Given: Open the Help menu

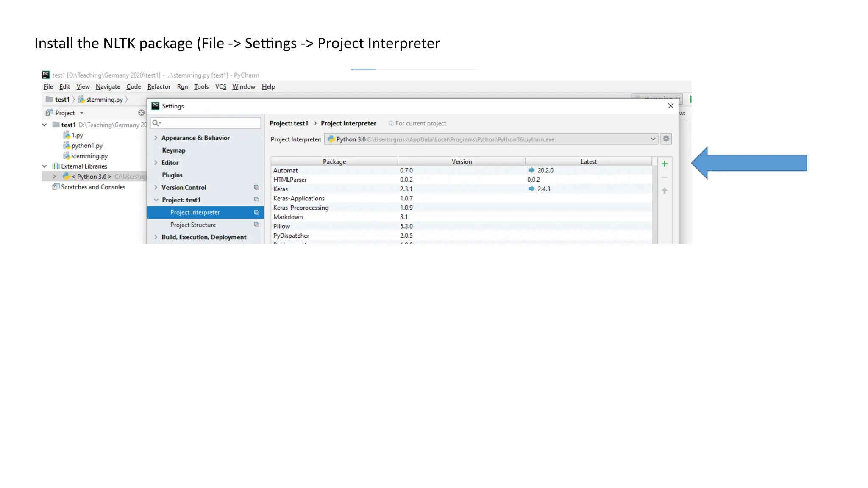Looking at the screenshot, I should click(x=268, y=86).
